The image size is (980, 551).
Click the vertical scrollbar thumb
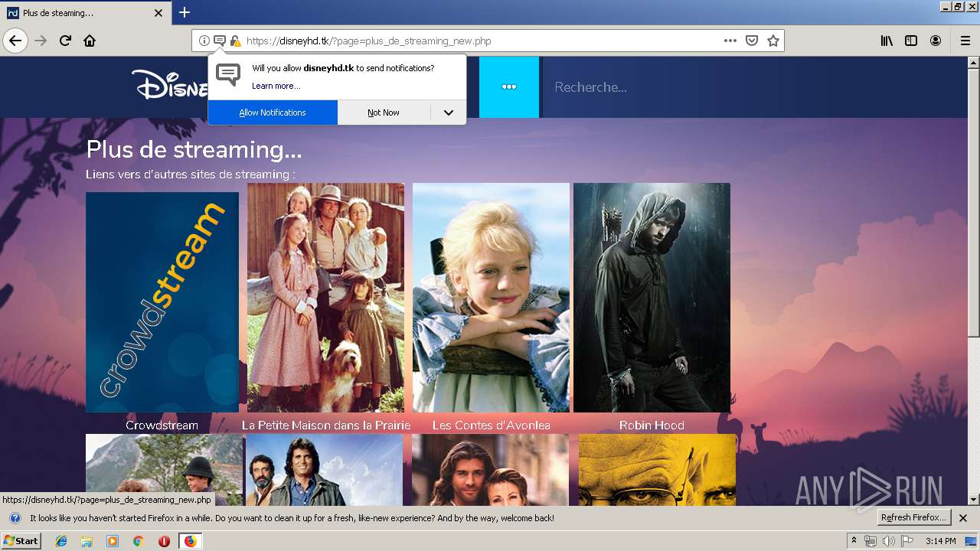tap(974, 203)
